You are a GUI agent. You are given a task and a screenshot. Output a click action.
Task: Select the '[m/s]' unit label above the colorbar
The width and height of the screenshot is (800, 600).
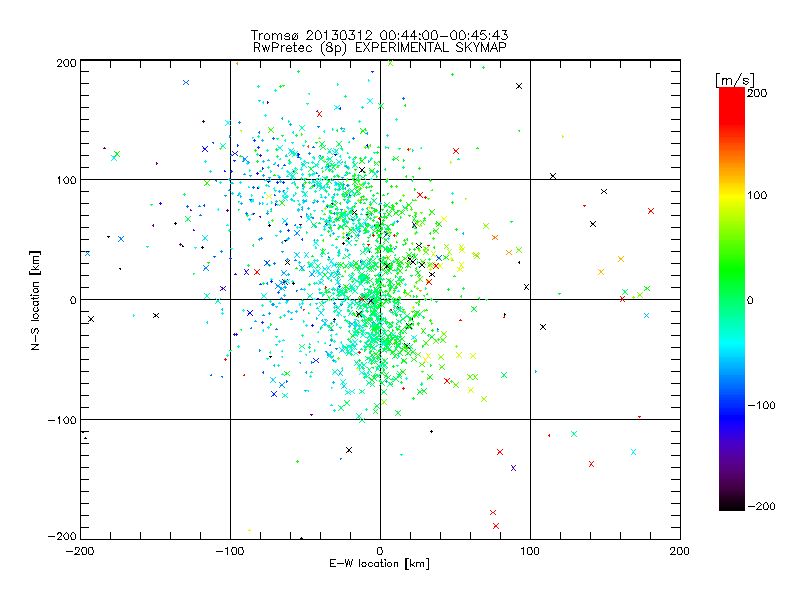click(x=735, y=80)
